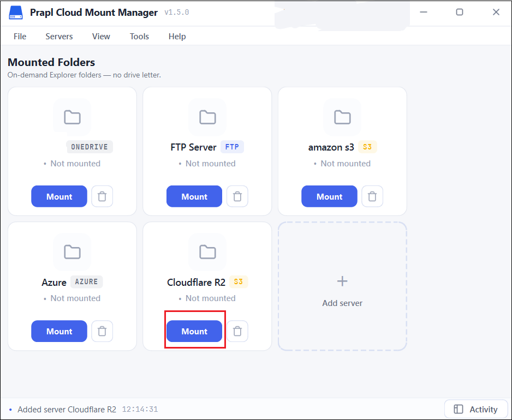Close the Prapl Cloud Mount Manager window

[496, 12]
